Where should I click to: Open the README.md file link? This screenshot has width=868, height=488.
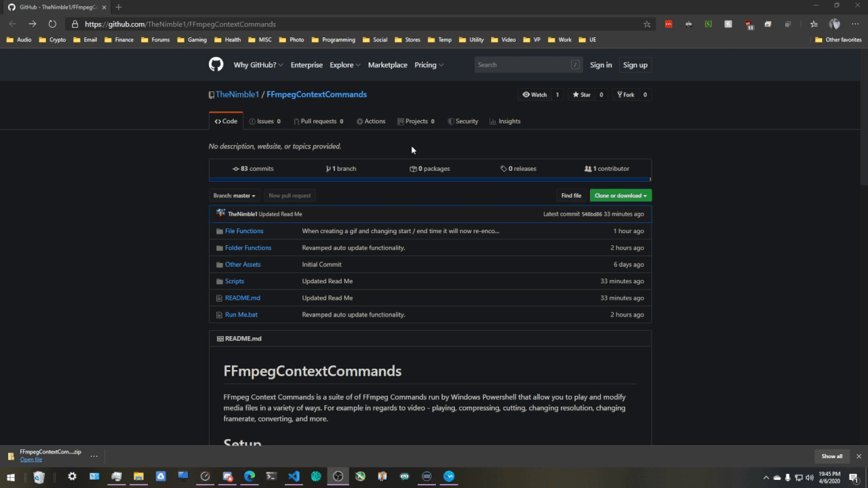(243, 298)
